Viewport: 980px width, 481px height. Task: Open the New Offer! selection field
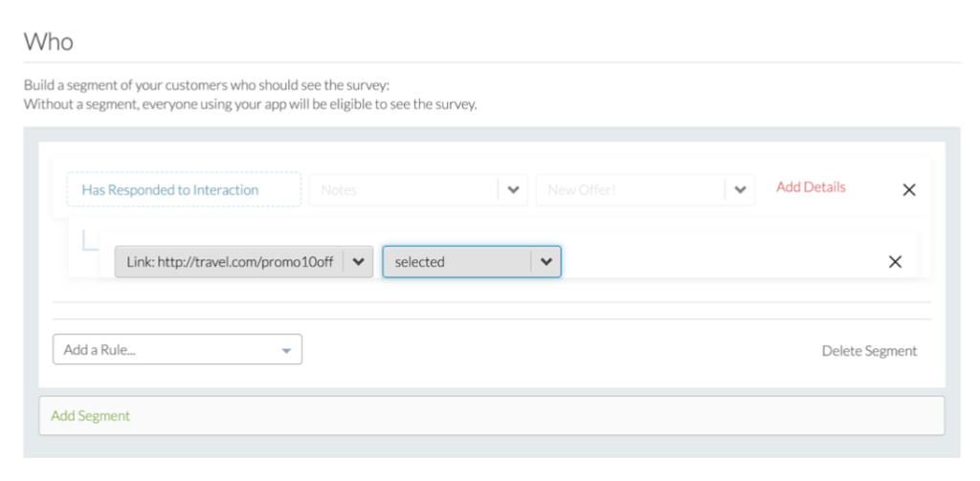(x=629, y=189)
